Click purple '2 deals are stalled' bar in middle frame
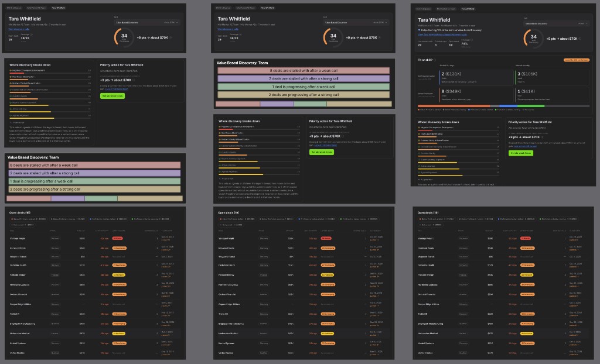 coord(304,78)
